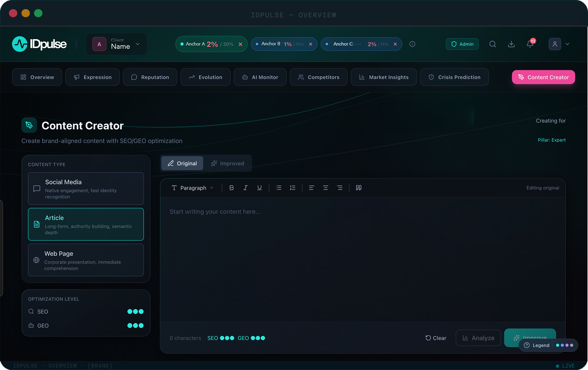Open notifications bell with 12 badge

pos(530,44)
